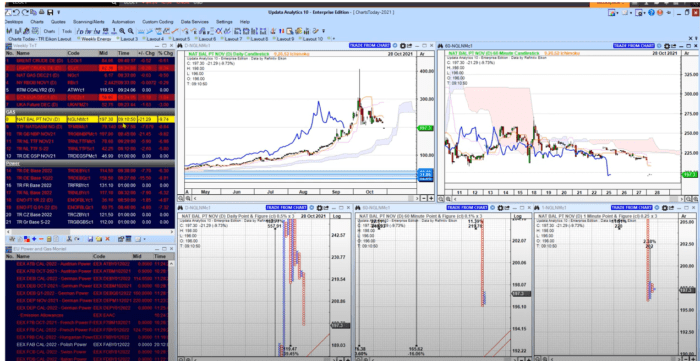
Task: Open the Custom Coding menu
Action: tap(158, 22)
